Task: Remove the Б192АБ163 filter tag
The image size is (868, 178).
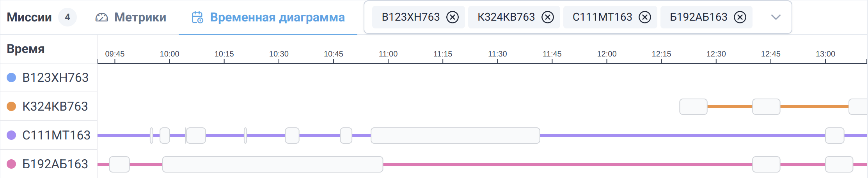Action: (x=740, y=17)
